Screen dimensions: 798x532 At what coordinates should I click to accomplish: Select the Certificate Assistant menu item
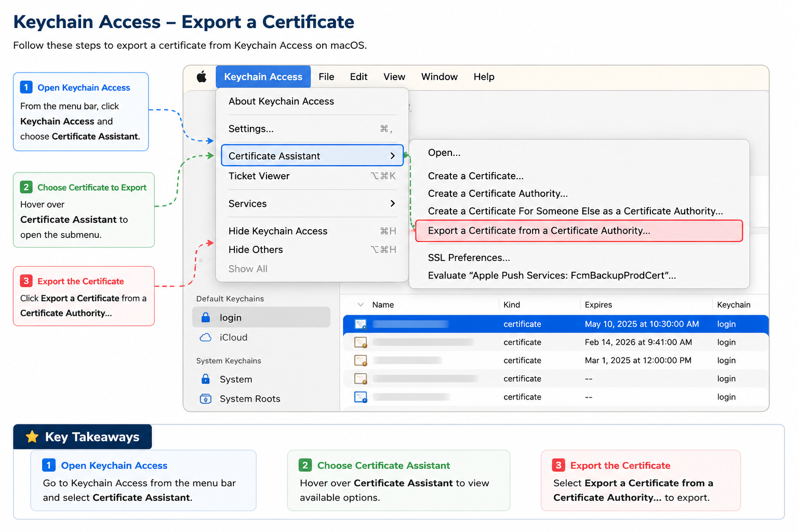[x=312, y=156]
